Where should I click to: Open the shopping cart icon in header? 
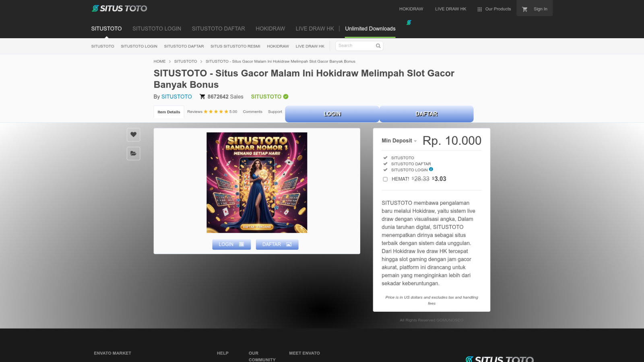[x=524, y=9]
